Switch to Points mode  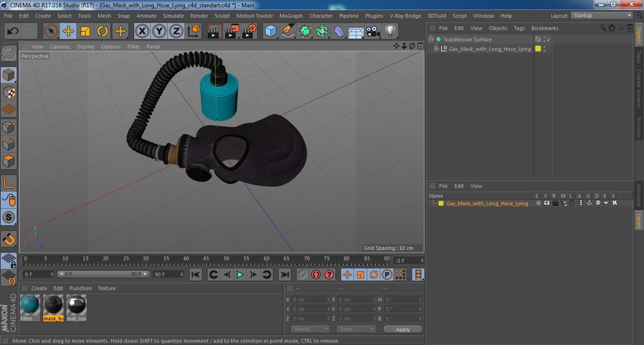9,128
